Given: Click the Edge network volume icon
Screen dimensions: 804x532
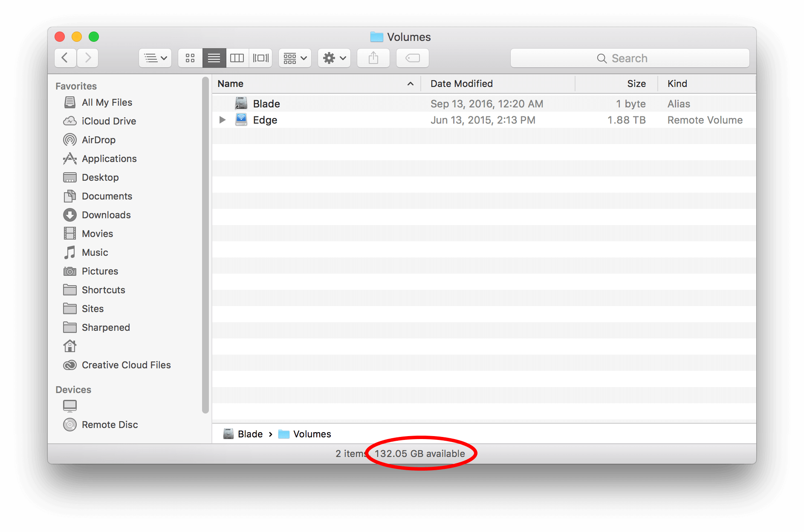Looking at the screenshot, I should pyautogui.click(x=241, y=120).
